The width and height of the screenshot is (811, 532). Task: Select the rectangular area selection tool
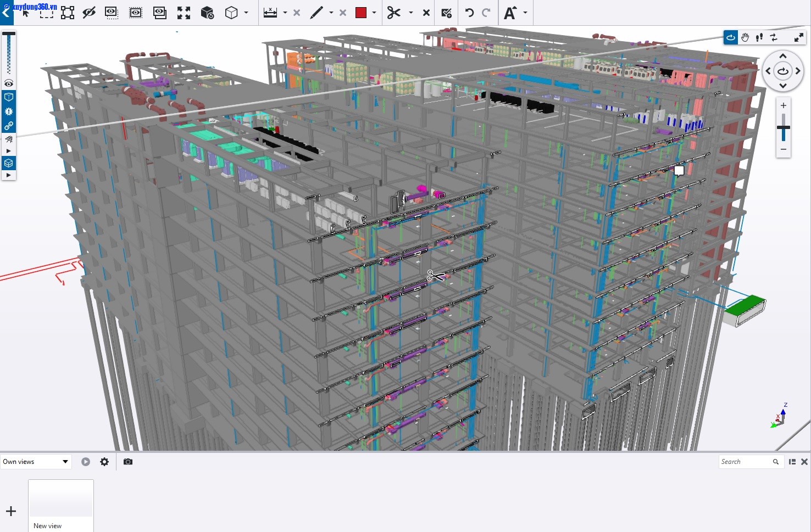tap(47, 13)
